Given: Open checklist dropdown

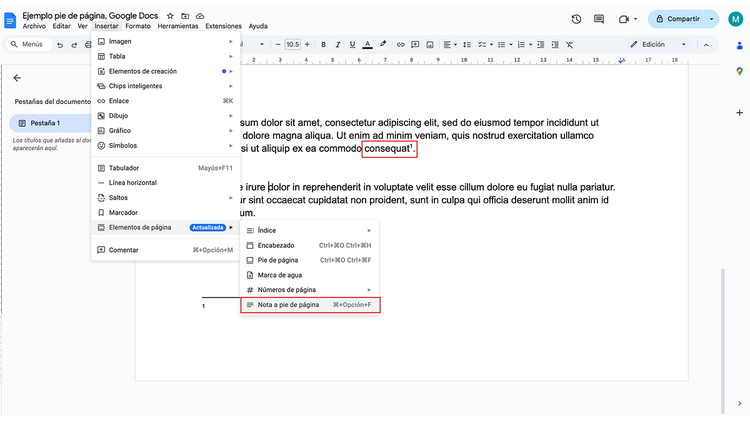Looking at the screenshot, I should pyautogui.click(x=485, y=44).
